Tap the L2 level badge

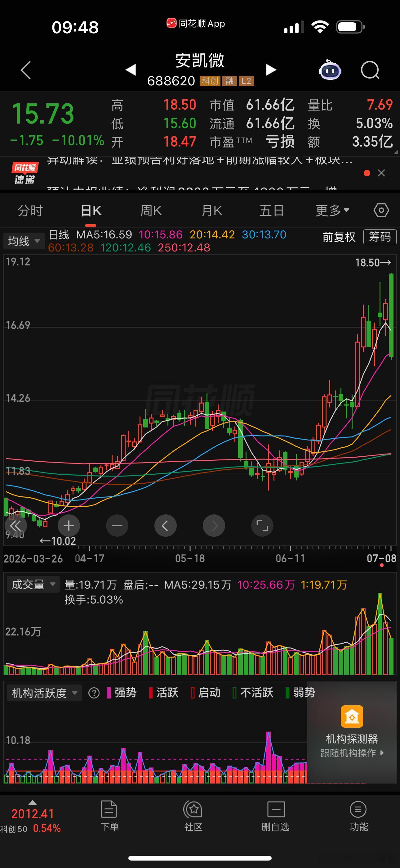click(247, 81)
